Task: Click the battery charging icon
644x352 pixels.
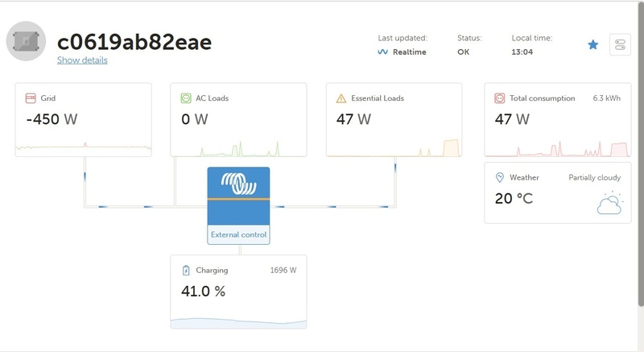Action: click(186, 271)
